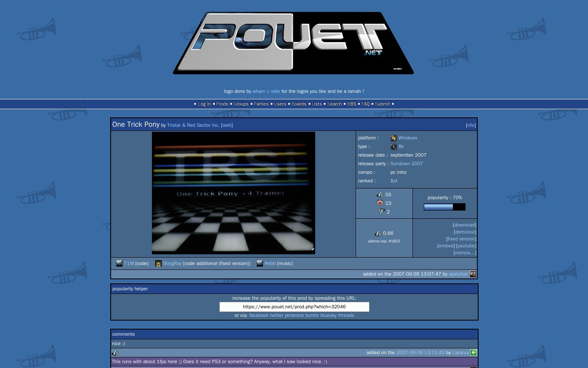
Task: Open the Boards menu item
Action: tap(299, 104)
